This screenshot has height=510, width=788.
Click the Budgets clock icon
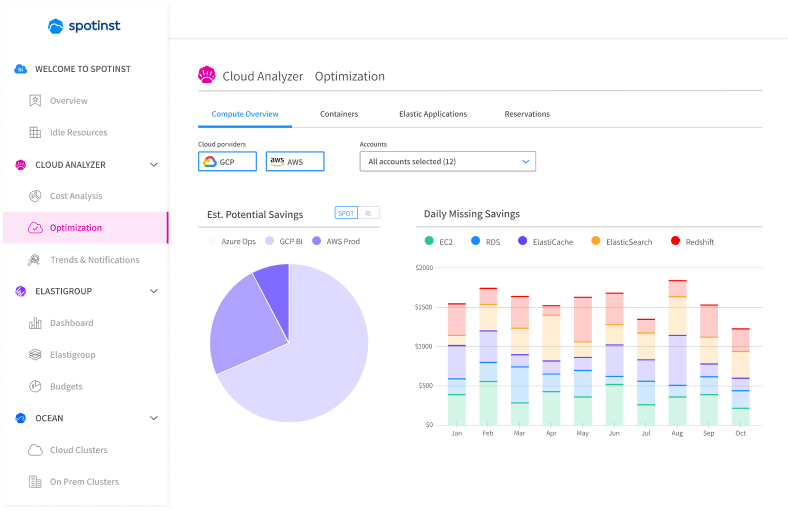point(35,386)
